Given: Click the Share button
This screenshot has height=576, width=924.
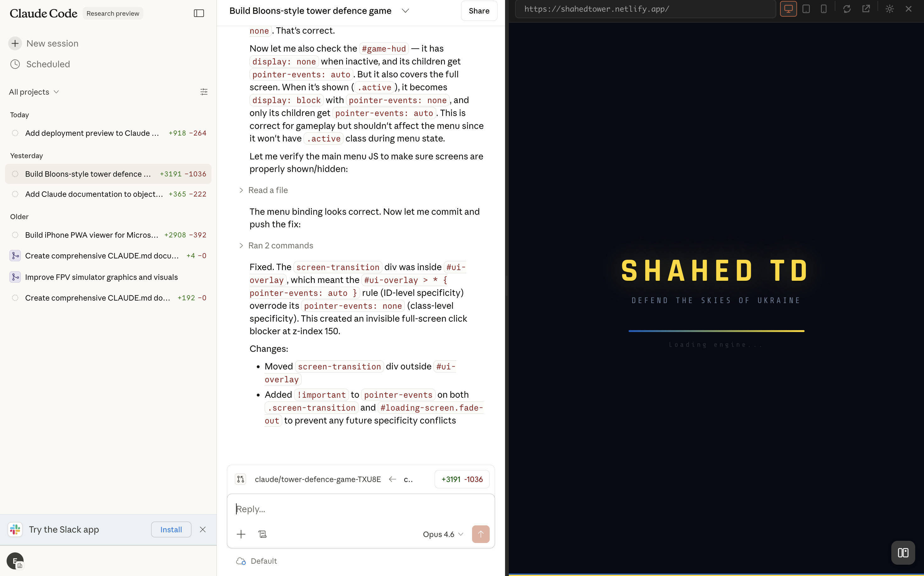Looking at the screenshot, I should tap(479, 11).
